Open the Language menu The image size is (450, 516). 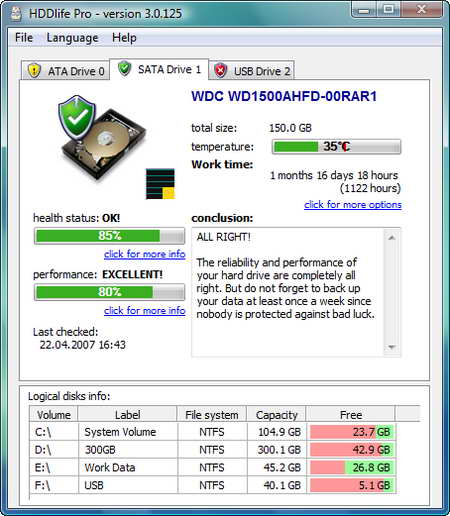[72, 38]
